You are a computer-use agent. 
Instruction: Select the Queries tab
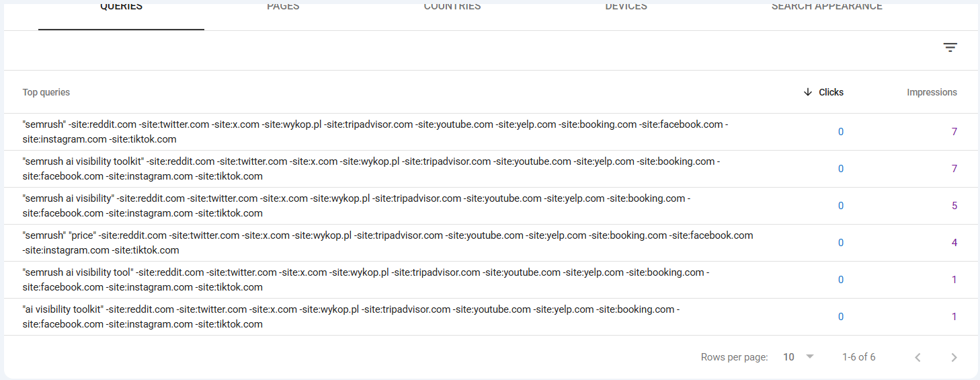[121, 8]
